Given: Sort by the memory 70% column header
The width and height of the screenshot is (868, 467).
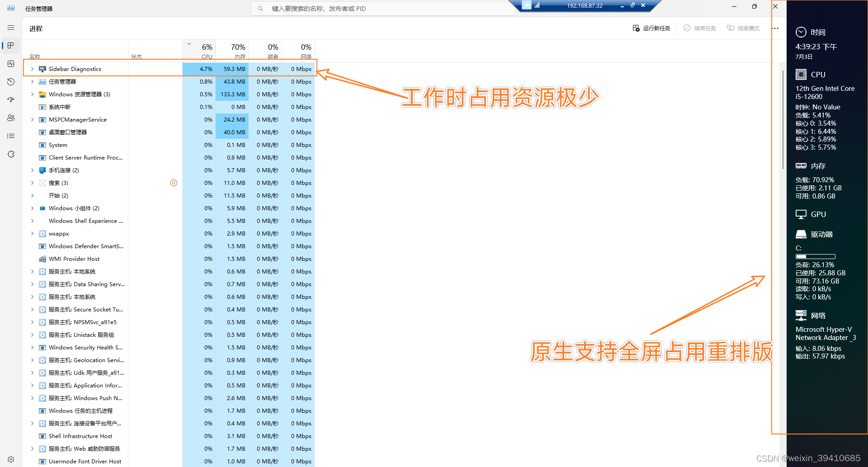Looking at the screenshot, I should (x=232, y=51).
